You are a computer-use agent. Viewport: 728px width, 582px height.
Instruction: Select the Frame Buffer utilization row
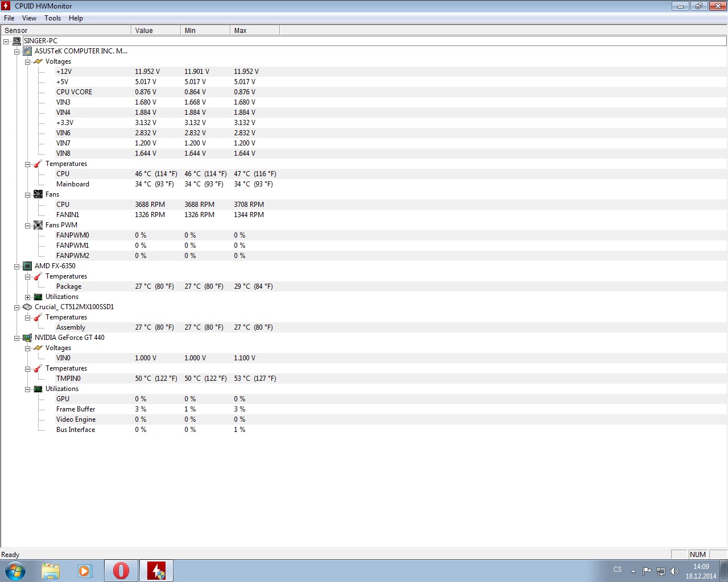391,409
